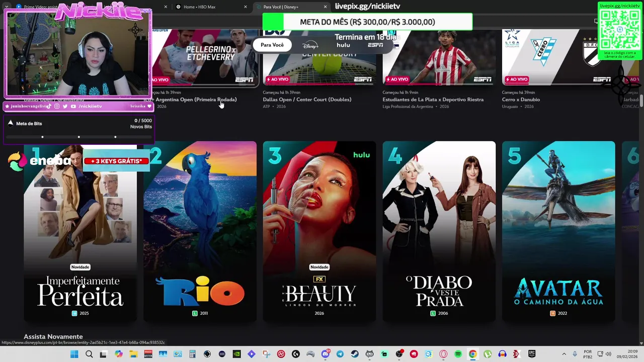Switch to the Para Você pill
Screen dimensions: 644x362
(x=272, y=45)
